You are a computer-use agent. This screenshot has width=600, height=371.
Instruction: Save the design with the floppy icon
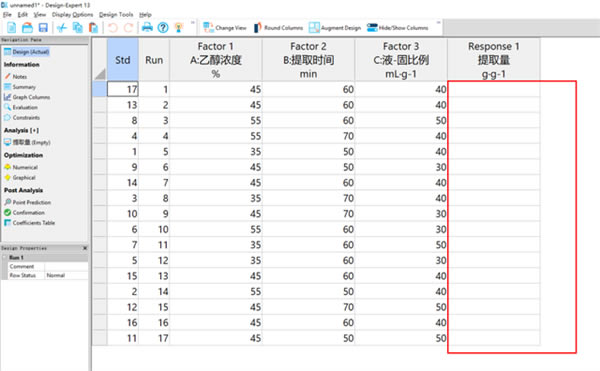coord(43,28)
